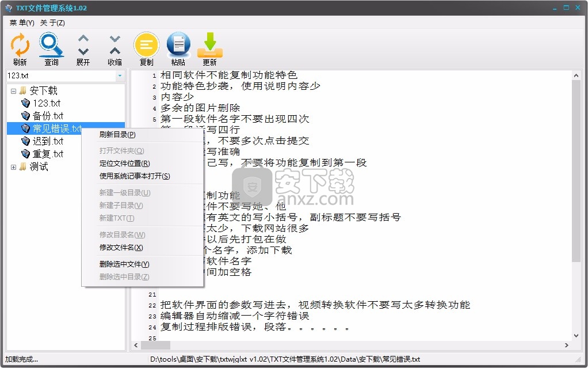Select 备份.txt in the file tree

[48, 116]
